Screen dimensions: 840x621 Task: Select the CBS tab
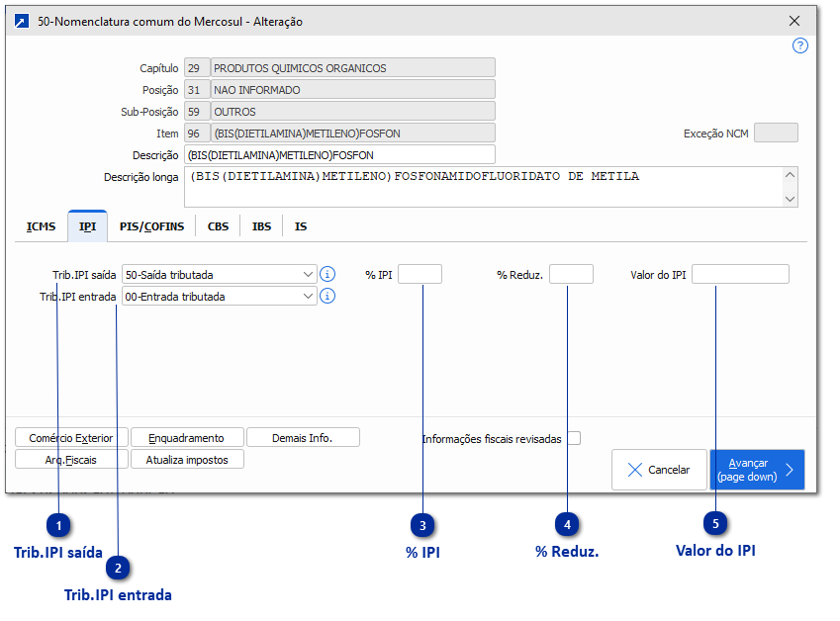(218, 226)
